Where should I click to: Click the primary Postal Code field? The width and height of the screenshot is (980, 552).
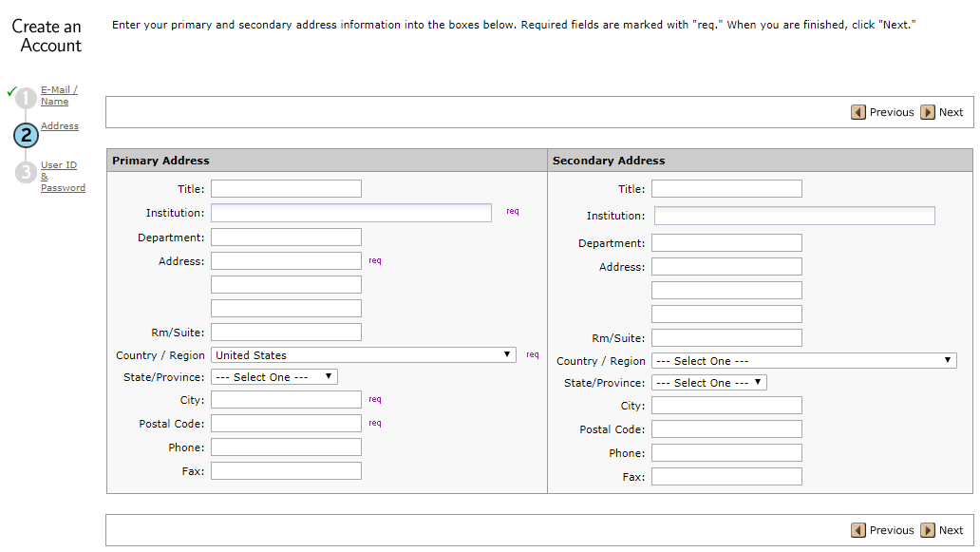pos(286,424)
